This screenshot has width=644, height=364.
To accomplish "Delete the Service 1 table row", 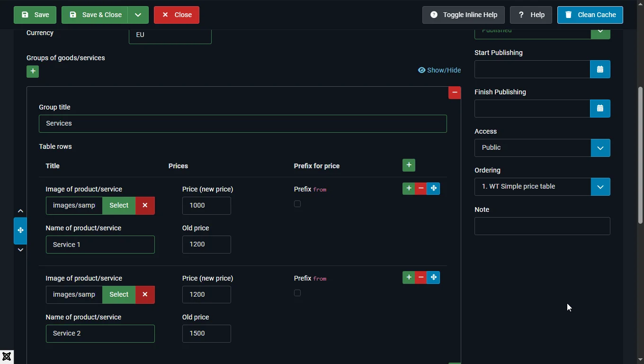I will (x=421, y=189).
